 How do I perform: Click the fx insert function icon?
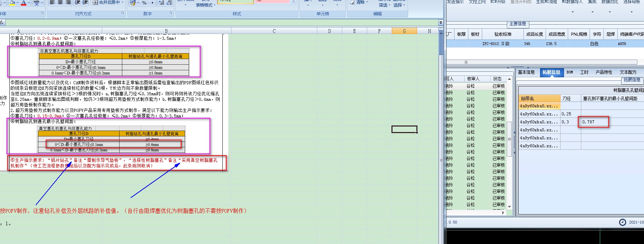(x=2, y=23)
